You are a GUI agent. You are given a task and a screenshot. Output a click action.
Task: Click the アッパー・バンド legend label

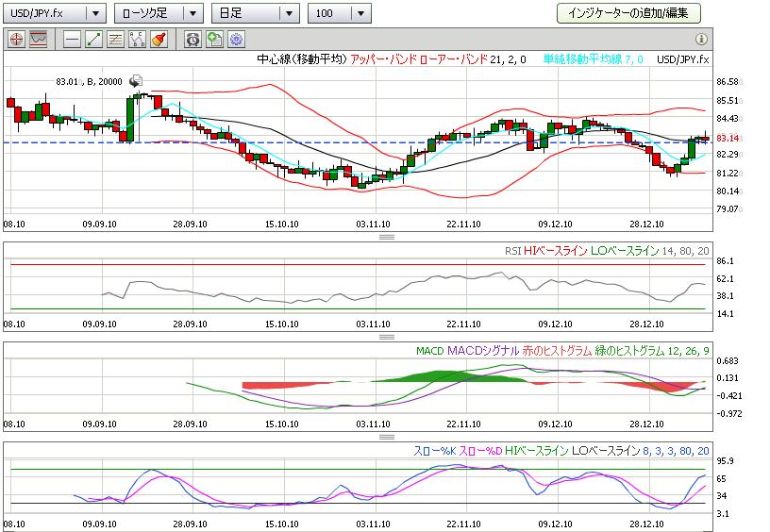pyautogui.click(x=383, y=59)
